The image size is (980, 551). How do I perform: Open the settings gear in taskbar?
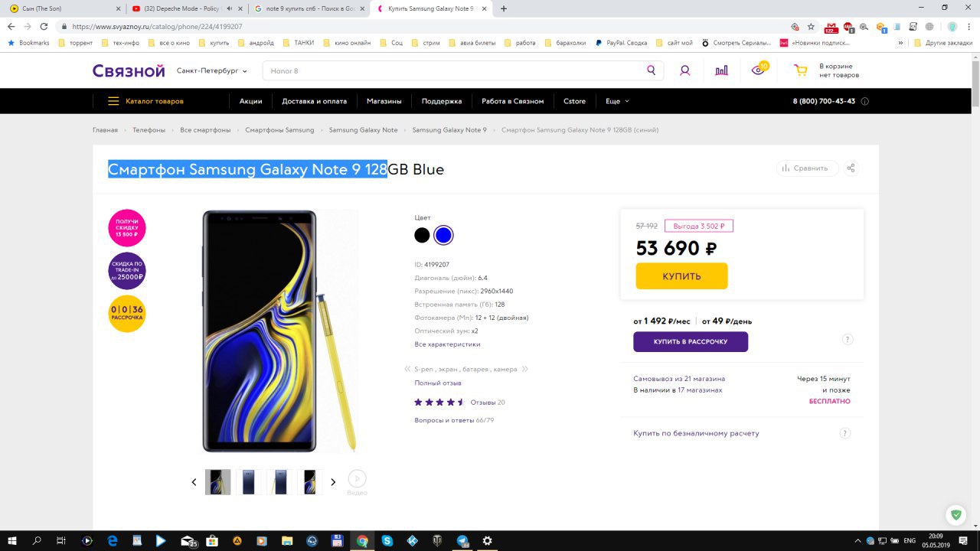[x=487, y=540]
